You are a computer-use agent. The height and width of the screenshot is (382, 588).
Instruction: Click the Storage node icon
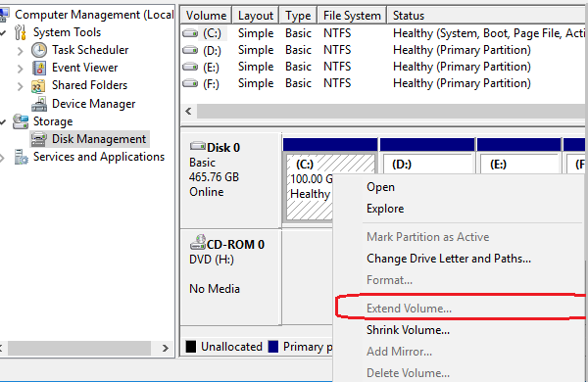21,121
